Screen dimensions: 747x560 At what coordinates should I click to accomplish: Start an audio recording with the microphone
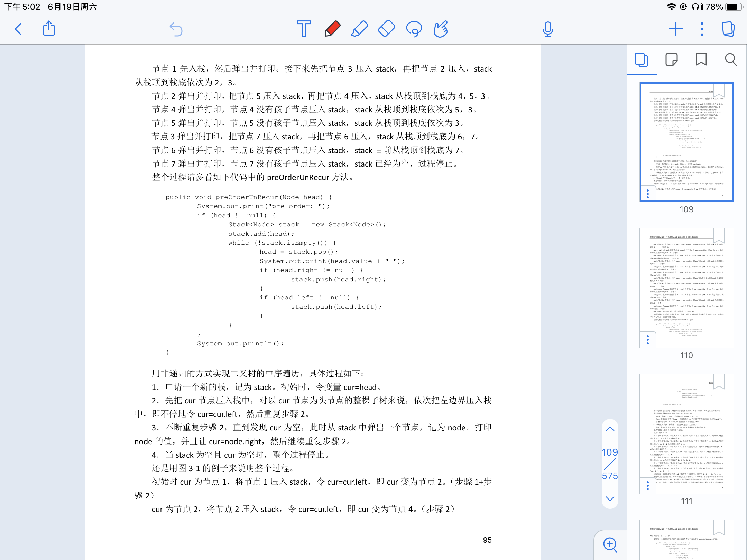point(548,30)
